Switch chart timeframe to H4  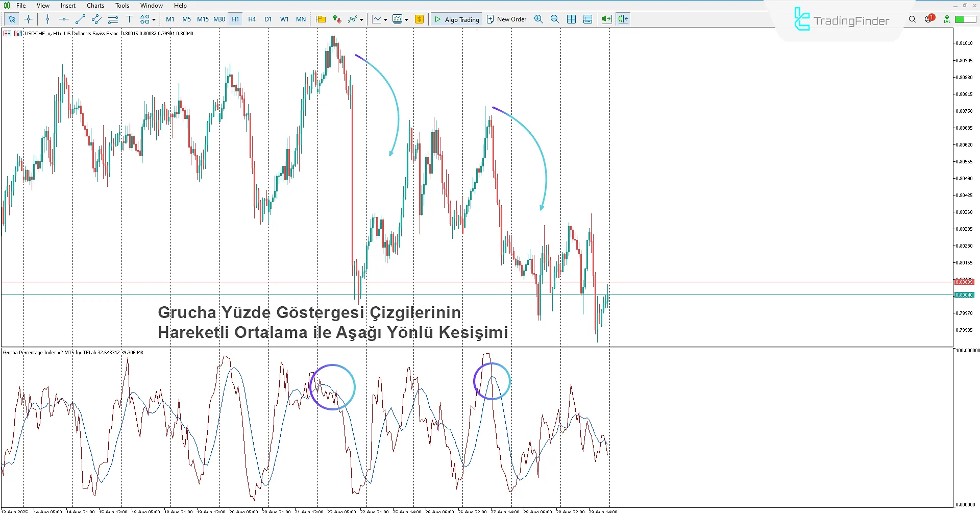pos(252,19)
